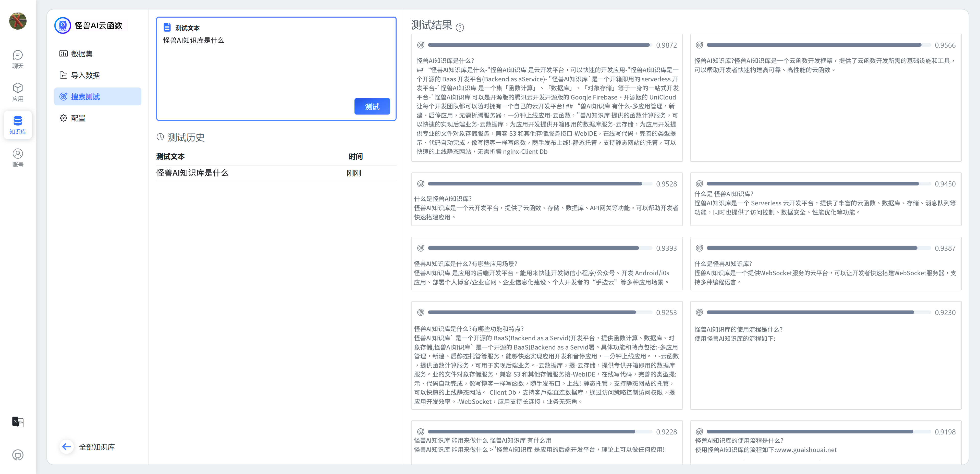Go back to 全部知识库
This screenshot has width=980, height=474.
[97, 447]
